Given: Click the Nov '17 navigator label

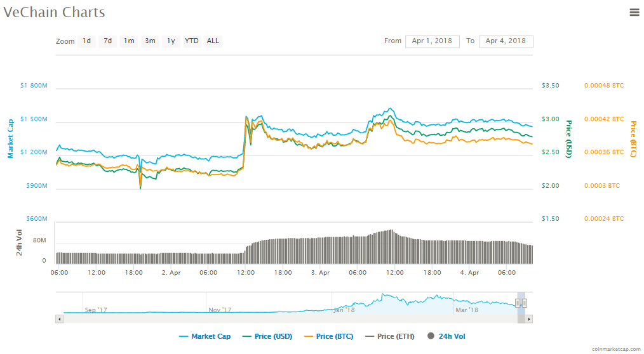Looking at the screenshot, I should tap(220, 310).
